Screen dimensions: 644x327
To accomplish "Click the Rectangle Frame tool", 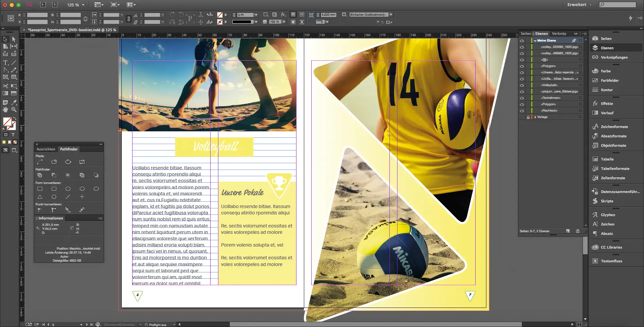I will [x=5, y=77].
